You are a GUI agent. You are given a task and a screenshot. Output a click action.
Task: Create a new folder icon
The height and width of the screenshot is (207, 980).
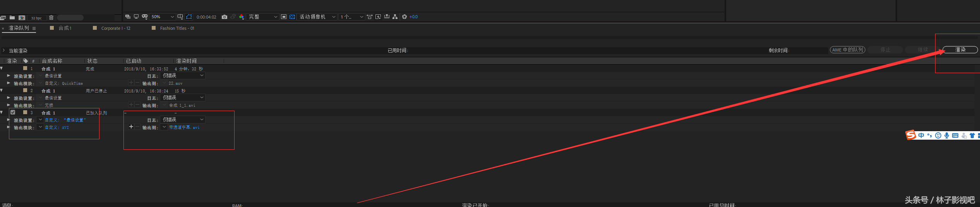(12, 17)
